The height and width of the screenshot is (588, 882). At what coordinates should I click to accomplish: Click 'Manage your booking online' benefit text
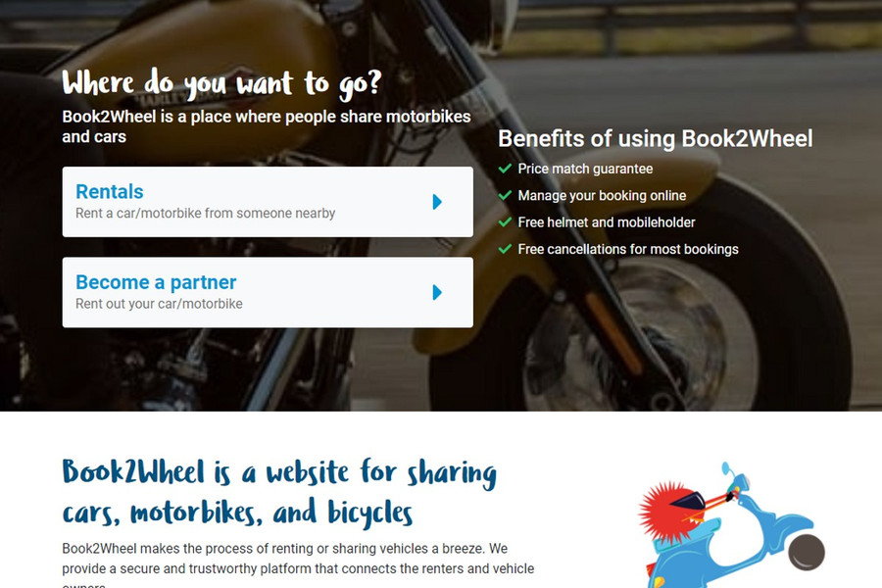coord(602,196)
